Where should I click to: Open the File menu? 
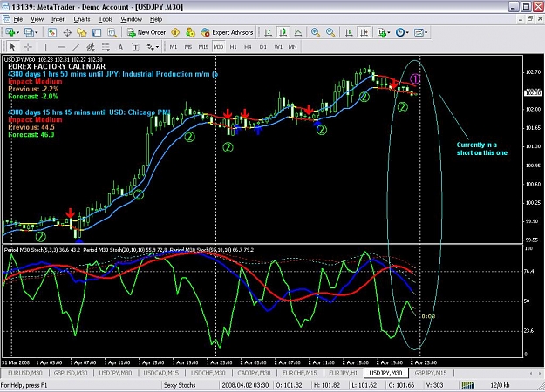tap(17, 19)
